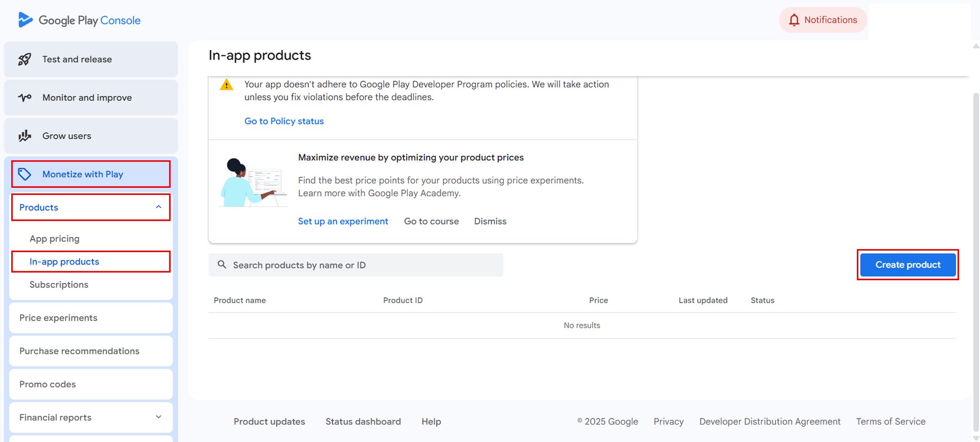Screen dimensions: 980x442
Task: Open the Product updates footer link
Action: click(269, 422)
